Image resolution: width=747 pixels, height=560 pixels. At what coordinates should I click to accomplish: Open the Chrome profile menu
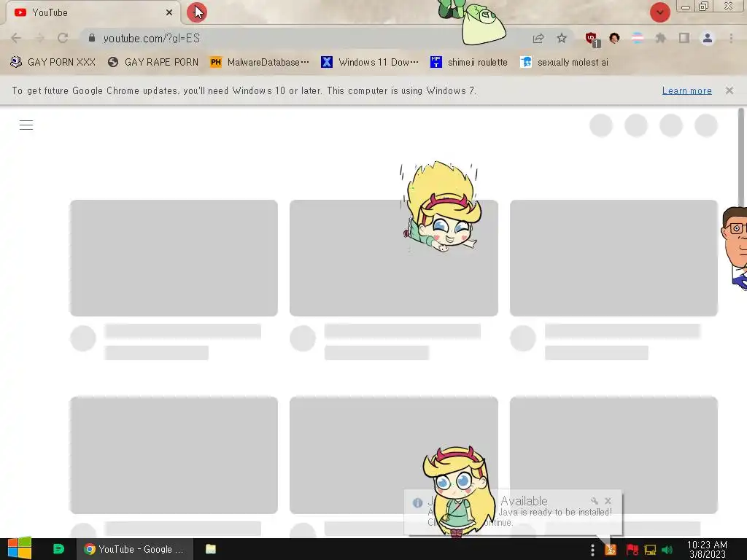[x=708, y=38]
